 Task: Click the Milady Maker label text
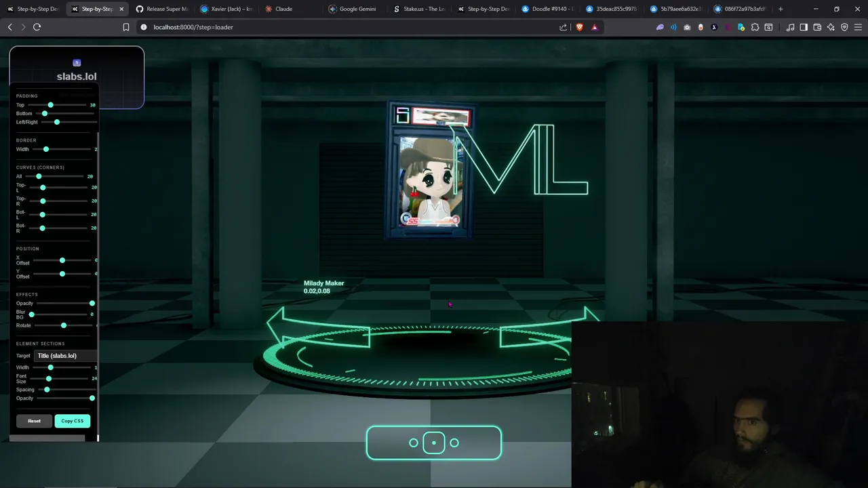click(x=324, y=283)
